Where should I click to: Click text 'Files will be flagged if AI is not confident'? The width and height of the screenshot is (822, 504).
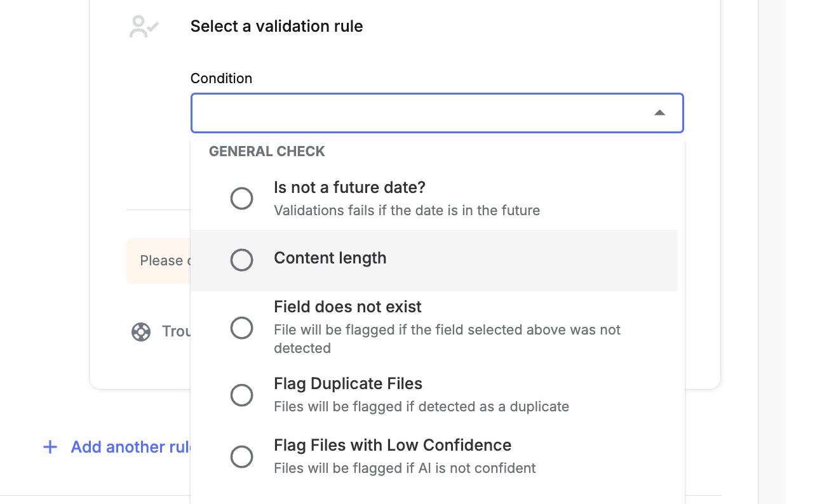pos(405,468)
